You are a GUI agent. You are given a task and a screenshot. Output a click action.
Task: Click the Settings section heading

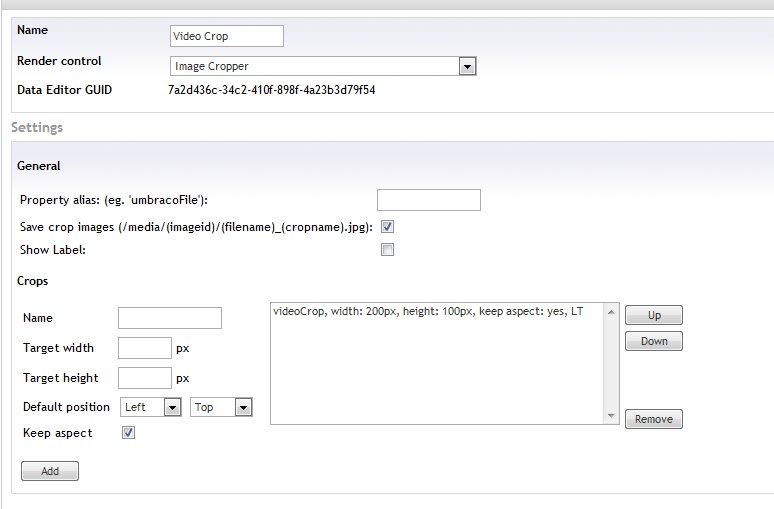37,128
